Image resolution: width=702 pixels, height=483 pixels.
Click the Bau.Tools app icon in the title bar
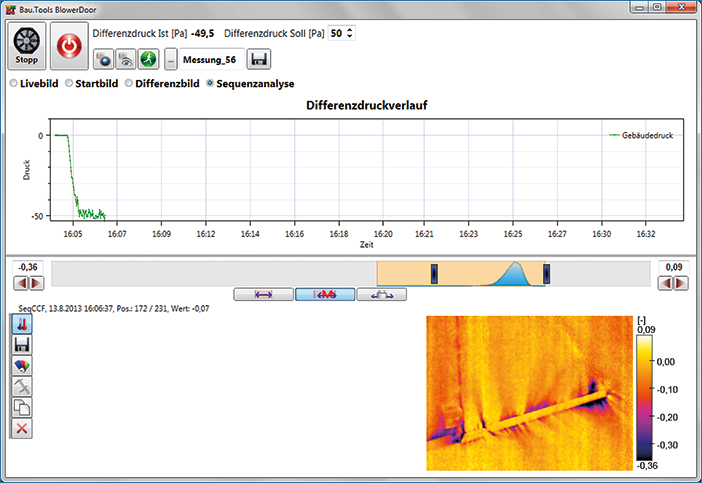coord(10,9)
